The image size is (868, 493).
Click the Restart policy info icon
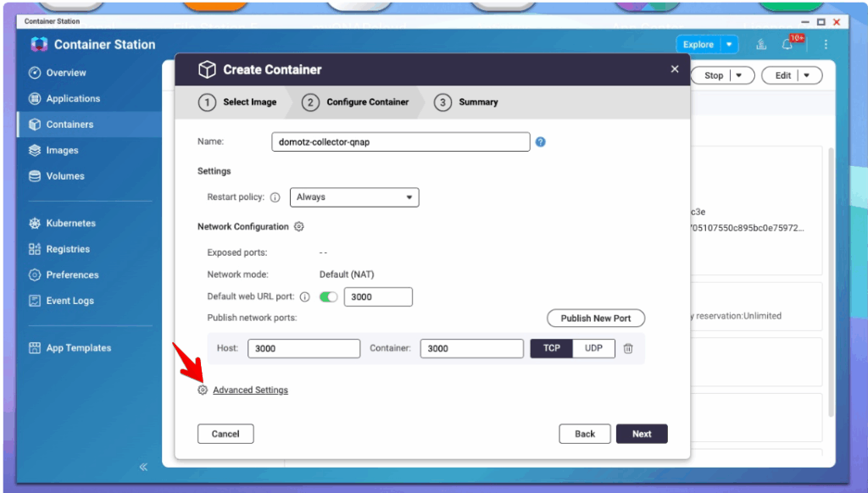pyautogui.click(x=275, y=197)
